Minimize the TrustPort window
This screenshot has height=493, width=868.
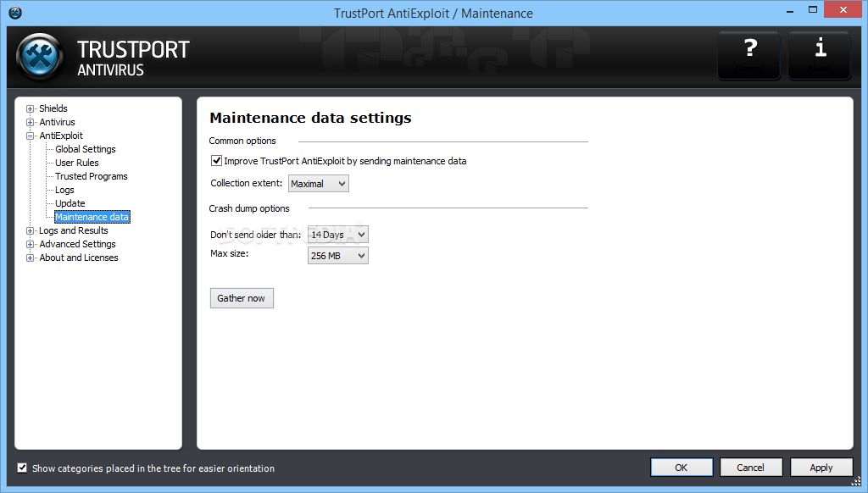coord(790,10)
